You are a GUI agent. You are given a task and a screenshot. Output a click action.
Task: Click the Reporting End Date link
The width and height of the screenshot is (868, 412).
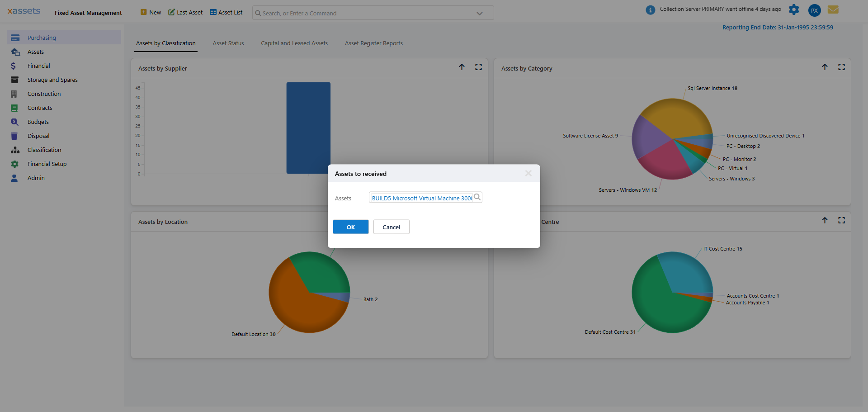778,27
